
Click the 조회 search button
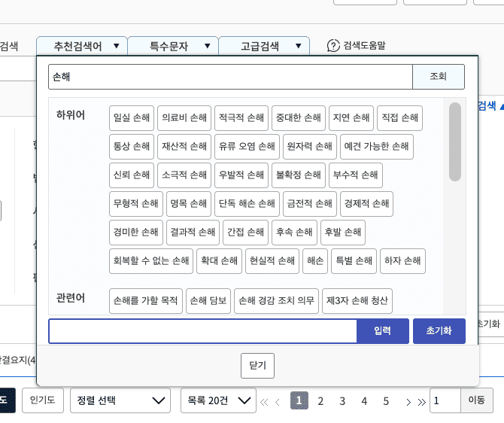click(x=439, y=77)
